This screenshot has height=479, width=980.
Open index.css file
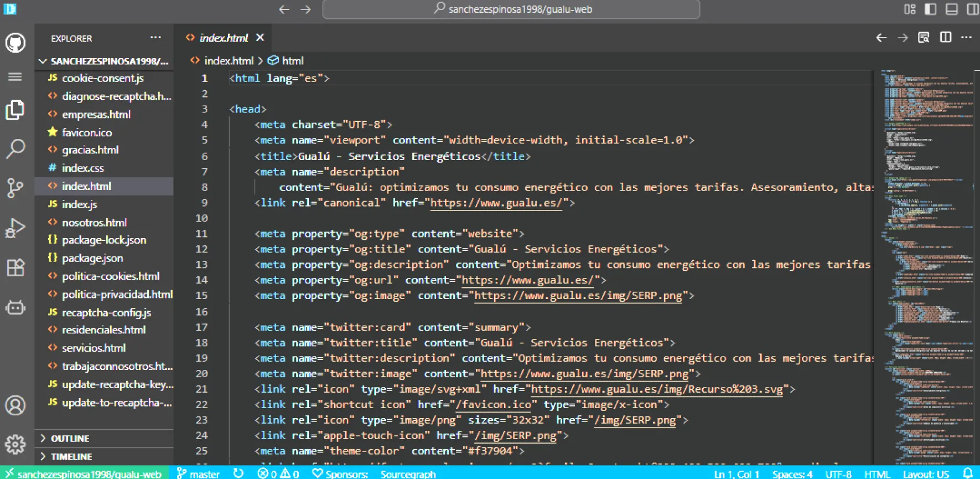[104, 168]
